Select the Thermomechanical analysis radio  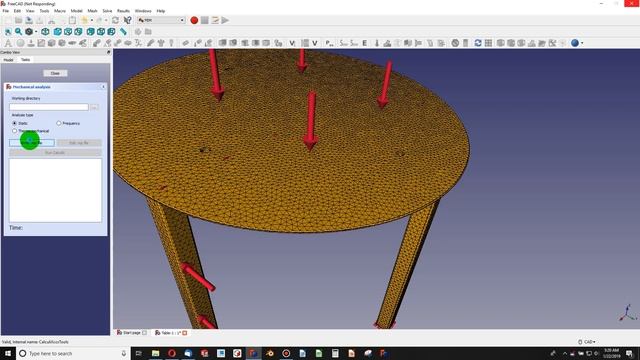click(15, 131)
